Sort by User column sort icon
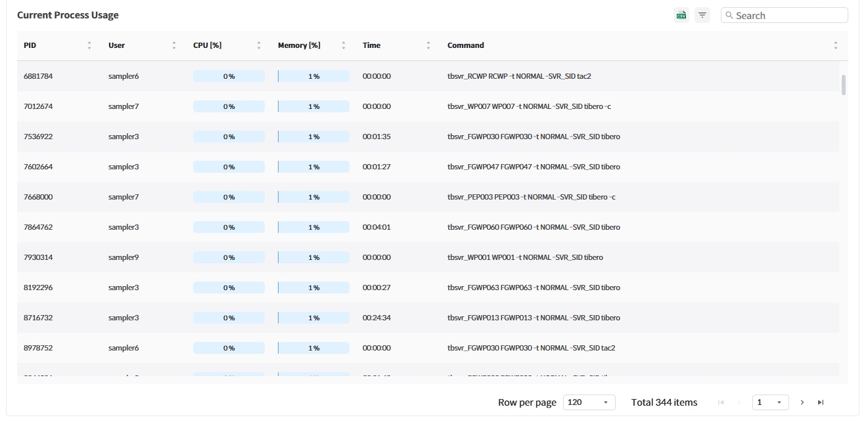This screenshot has height=426, width=868. pyautogui.click(x=174, y=45)
